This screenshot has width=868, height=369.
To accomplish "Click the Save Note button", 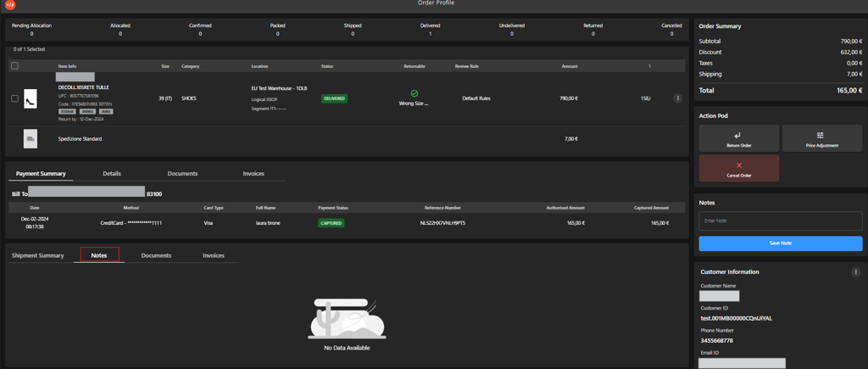I will tap(780, 243).
